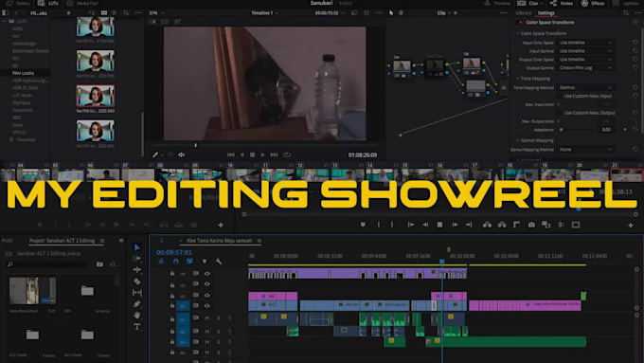Screen dimensions: 644x363
Task: Toggle the LUTs panel button
Action: [48, 3]
